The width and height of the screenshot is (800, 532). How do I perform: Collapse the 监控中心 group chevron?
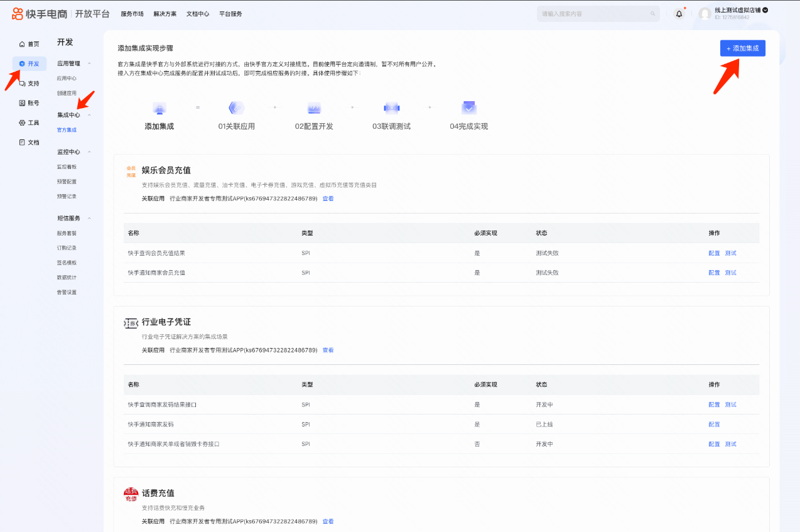point(89,152)
